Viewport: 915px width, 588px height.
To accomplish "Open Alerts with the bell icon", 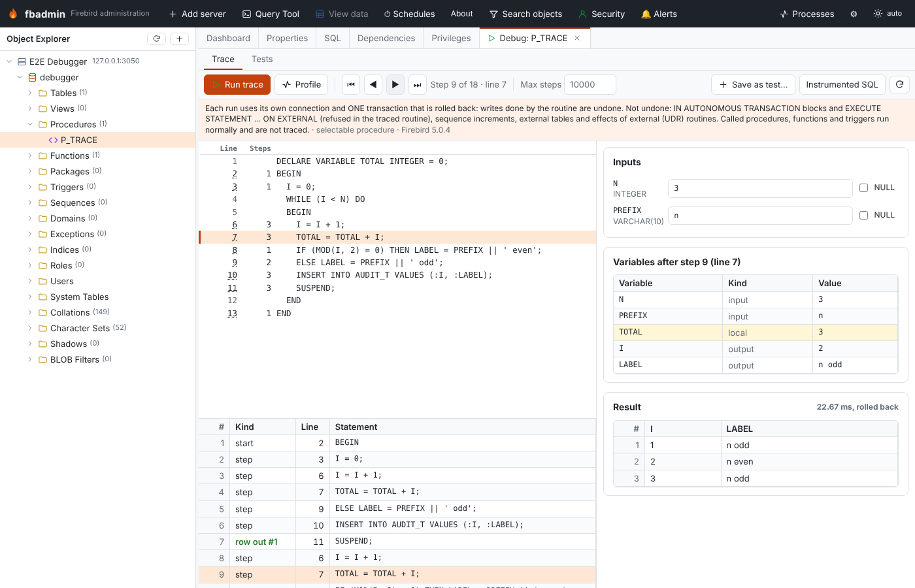I will click(659, 14).
